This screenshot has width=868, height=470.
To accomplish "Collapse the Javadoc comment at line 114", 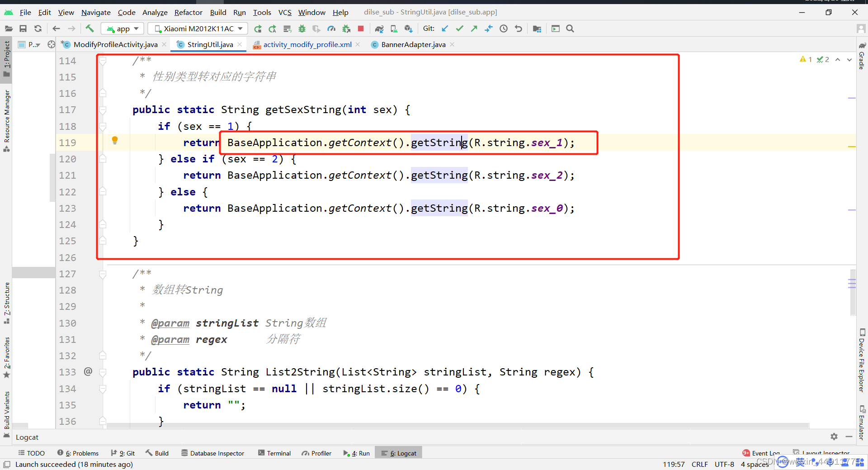I will [103, 61].
